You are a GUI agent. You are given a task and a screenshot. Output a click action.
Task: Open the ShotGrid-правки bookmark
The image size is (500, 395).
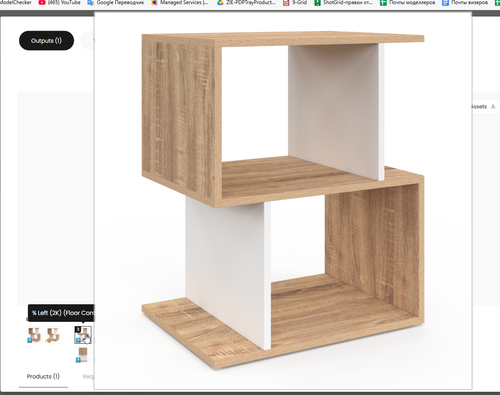pos(343,3)
